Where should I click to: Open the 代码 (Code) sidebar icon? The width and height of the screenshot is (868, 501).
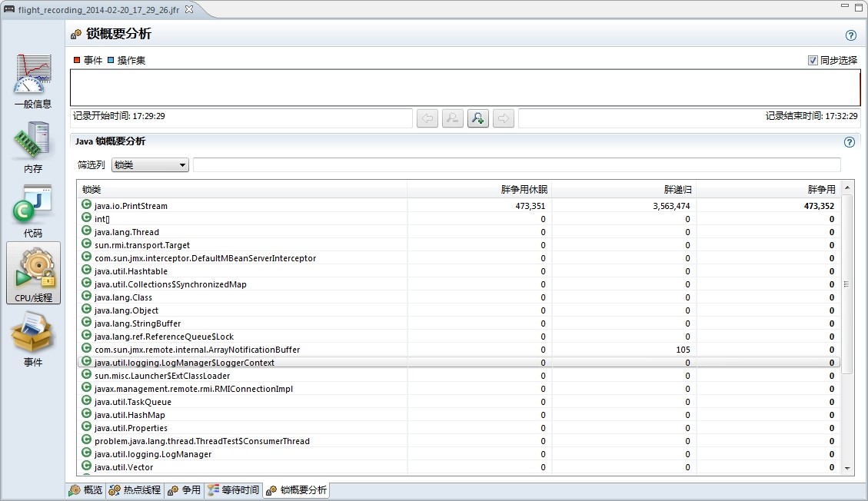pos(33,211)
